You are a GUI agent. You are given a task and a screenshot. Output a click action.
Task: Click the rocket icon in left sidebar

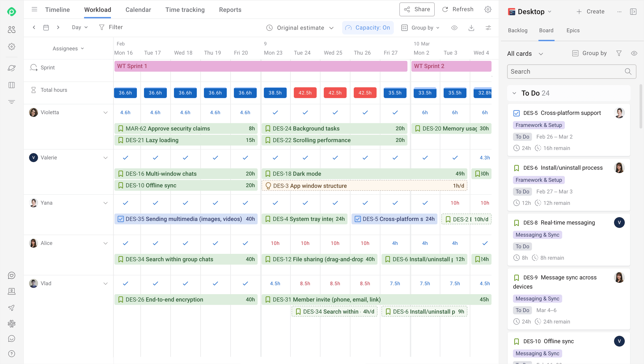(11, 308)
